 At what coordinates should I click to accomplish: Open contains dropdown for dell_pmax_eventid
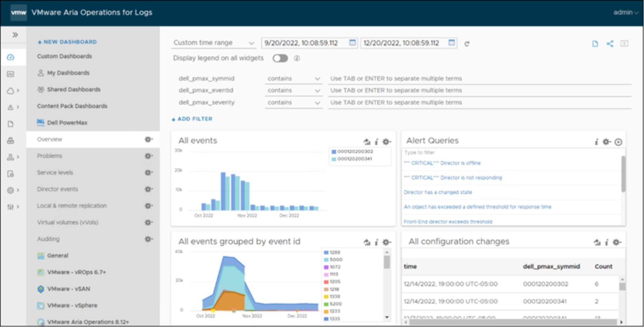293,90
